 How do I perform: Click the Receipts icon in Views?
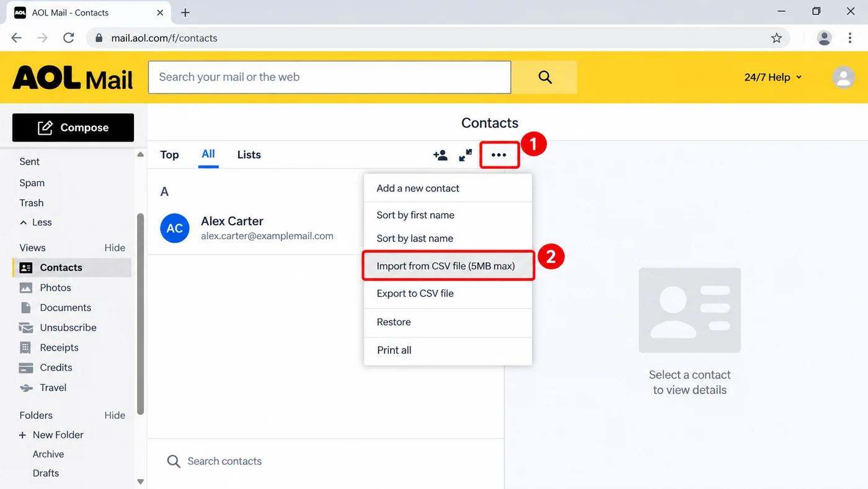(x=25, y=348)
